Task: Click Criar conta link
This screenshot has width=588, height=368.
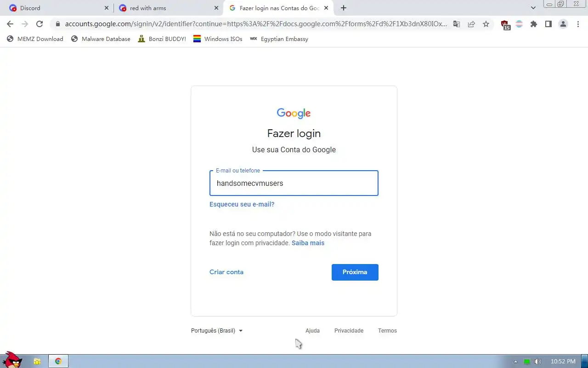Action: (226, 272)
